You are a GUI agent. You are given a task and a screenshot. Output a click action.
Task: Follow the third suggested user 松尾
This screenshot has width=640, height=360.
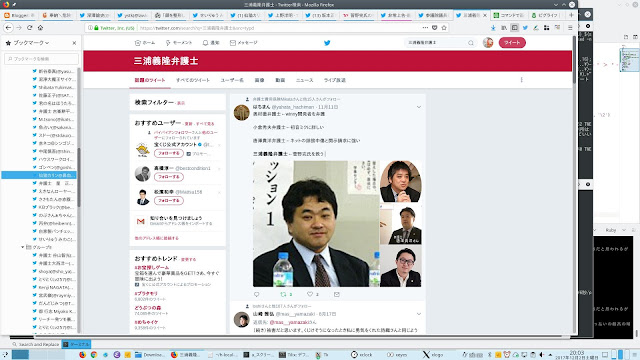click(169, 200)
